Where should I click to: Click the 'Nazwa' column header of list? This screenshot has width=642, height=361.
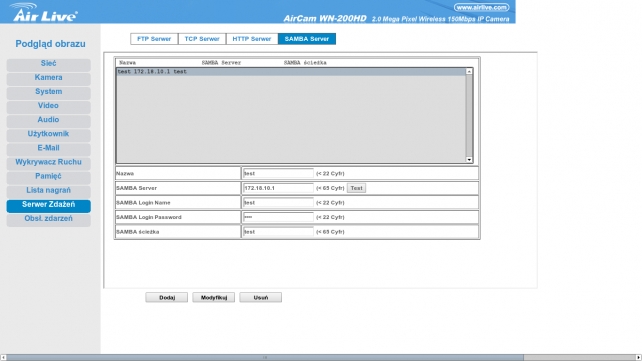coord(127,63)
